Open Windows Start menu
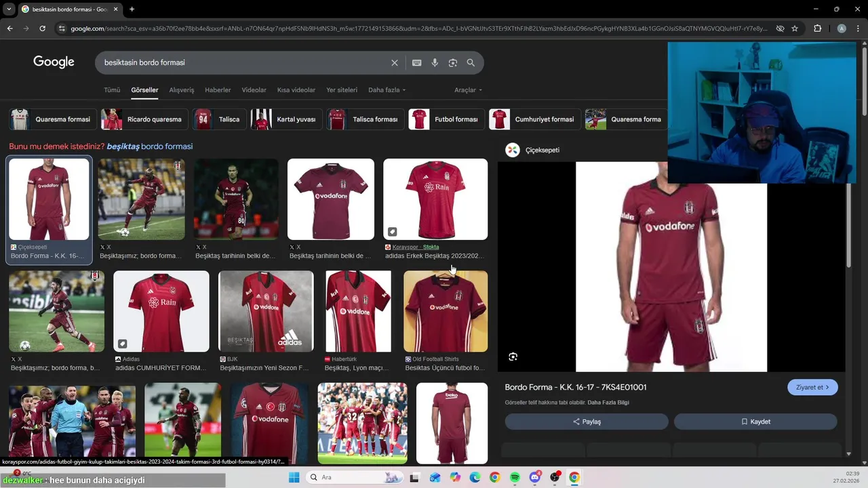 click(294, 477)
